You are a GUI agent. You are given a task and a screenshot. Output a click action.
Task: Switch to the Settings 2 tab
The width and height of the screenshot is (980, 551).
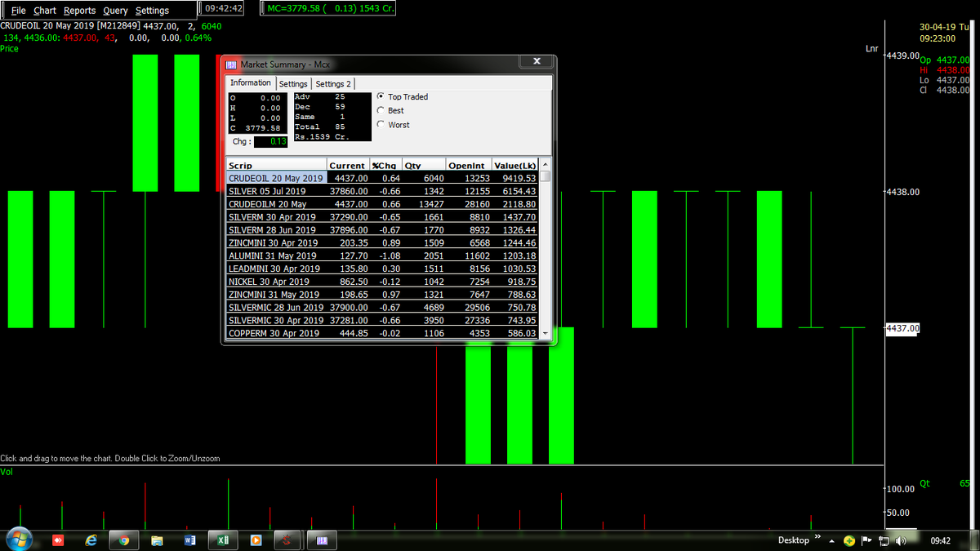pyautogui.click(x=333, y=84)
